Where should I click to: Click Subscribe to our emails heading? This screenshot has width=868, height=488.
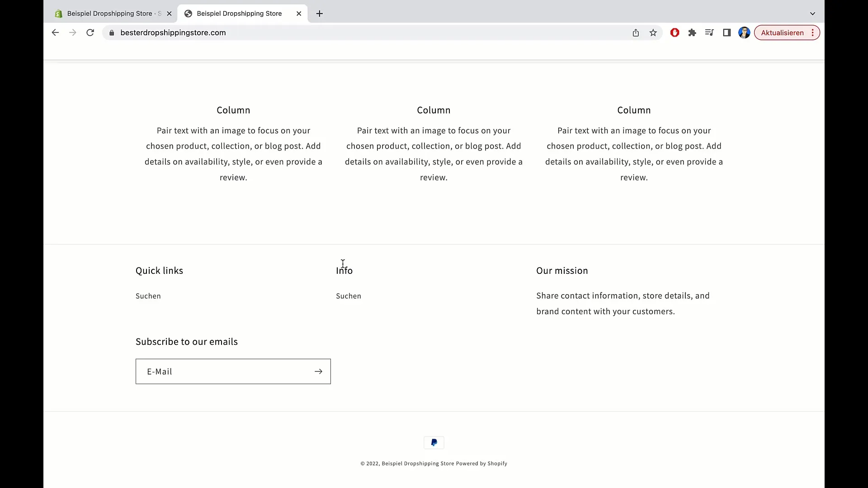pyautogui.click(x=187, y=342)
